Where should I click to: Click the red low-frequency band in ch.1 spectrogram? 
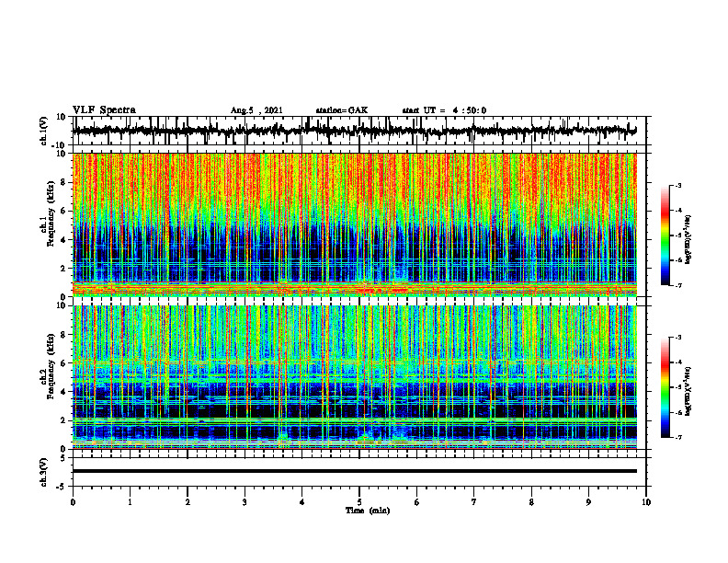[x=354, y=290]
